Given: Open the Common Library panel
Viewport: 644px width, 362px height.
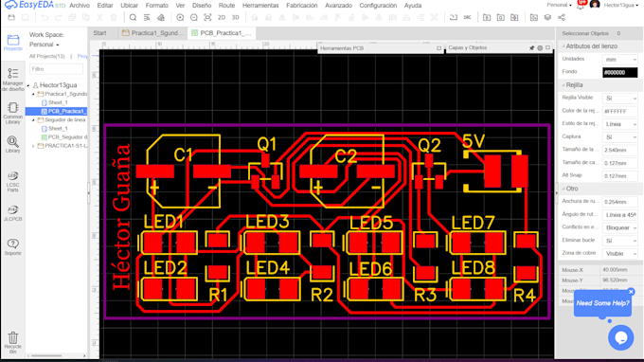Looking at the screenshot, I should [12, 113].
